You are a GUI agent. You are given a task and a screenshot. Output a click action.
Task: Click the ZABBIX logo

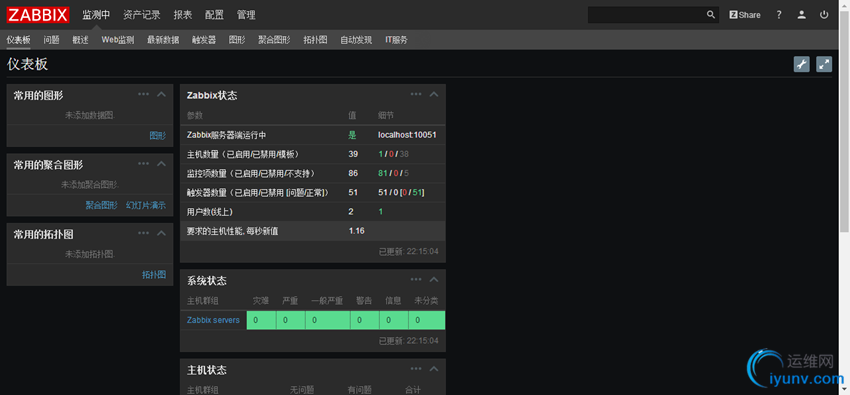coord(37,15)
